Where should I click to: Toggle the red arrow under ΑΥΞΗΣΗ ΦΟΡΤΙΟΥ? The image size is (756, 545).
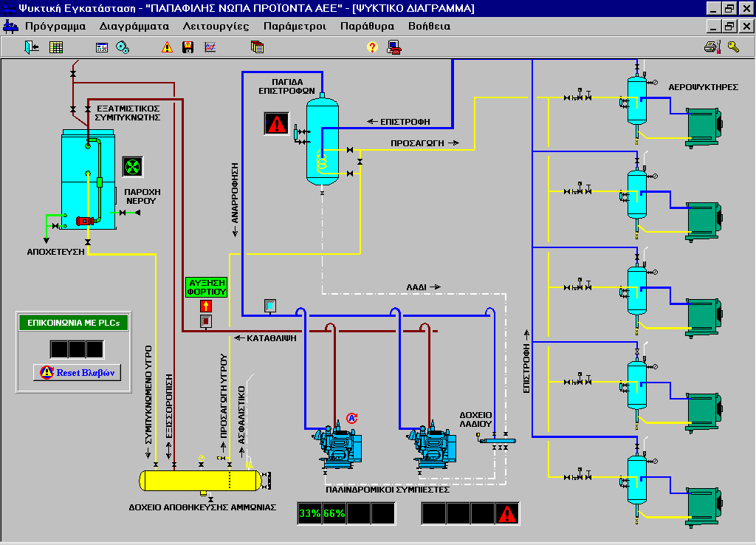[x=207, y=304]
